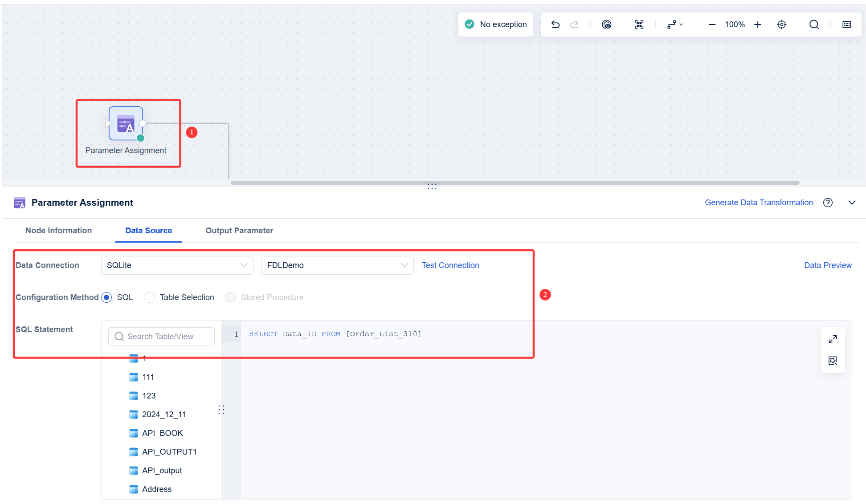Click the Test Connection link
866x504 pixels.
pyautogui.click(x=450, y=265)
